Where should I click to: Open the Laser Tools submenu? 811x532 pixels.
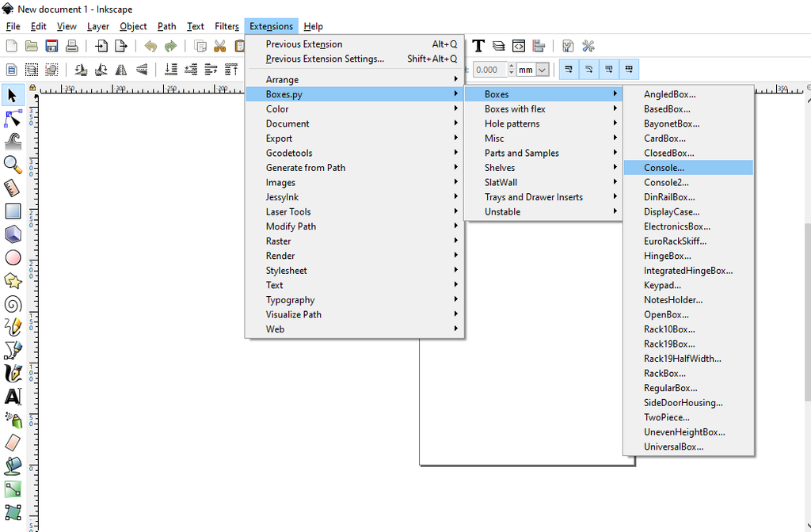pyautogui.click(x=355, y=211)
